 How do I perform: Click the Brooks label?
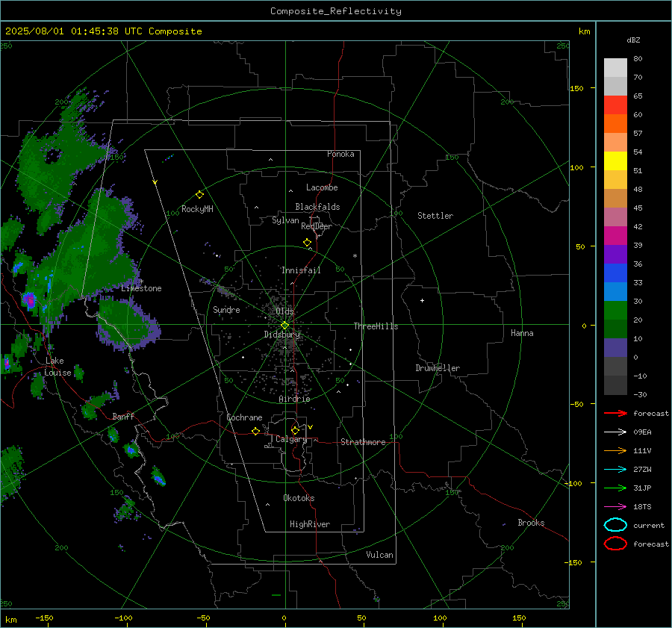pyautogui.click(x=531, y=523)
